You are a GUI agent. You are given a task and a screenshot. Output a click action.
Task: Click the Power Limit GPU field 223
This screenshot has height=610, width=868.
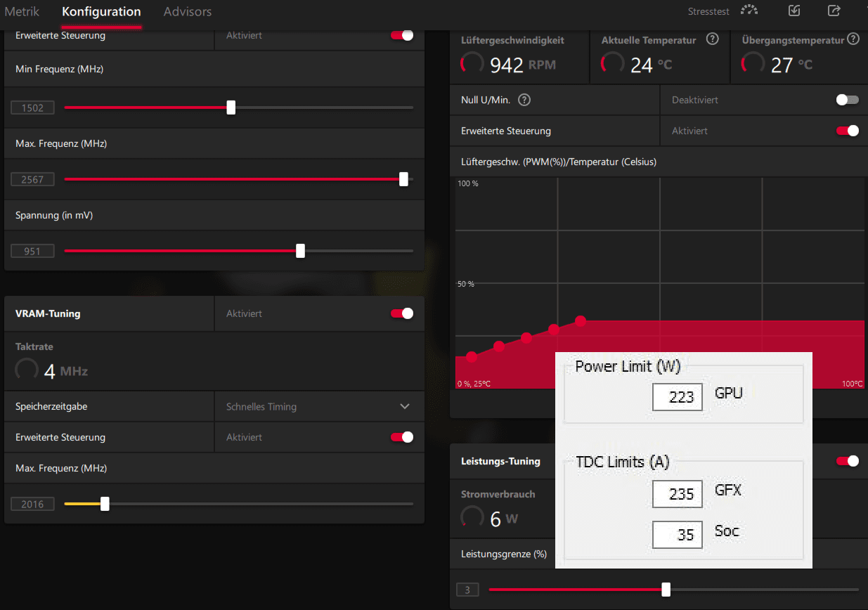click(678, 397)
